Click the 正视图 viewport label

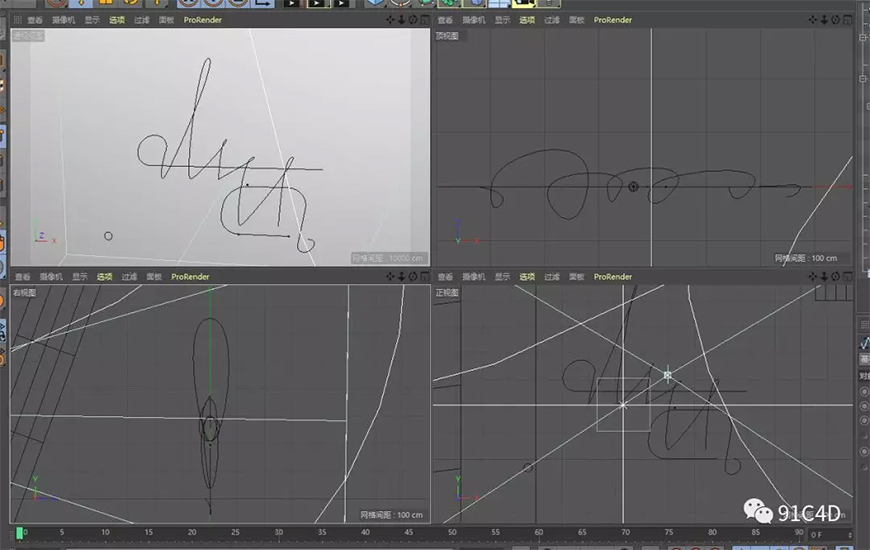pos(447,292)
